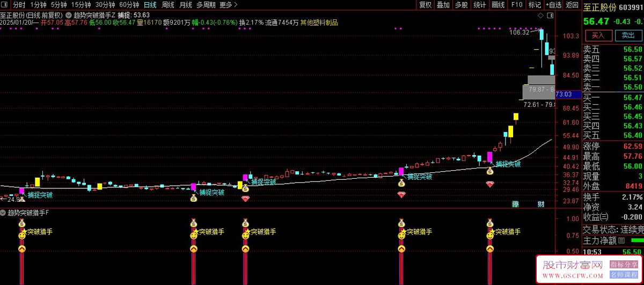Screen dimensions: 644x285
Task: Select the 卖四 56.57 order row
Action: 613,59
